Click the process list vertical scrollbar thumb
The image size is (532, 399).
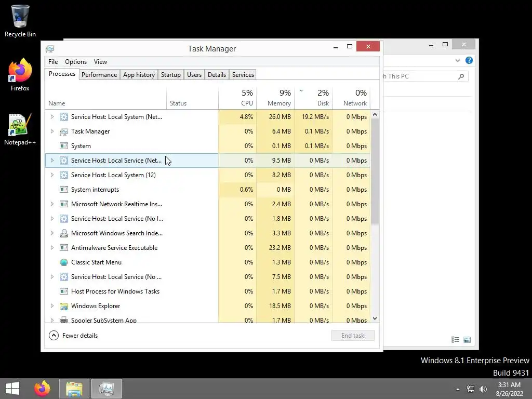coord(375,171)
